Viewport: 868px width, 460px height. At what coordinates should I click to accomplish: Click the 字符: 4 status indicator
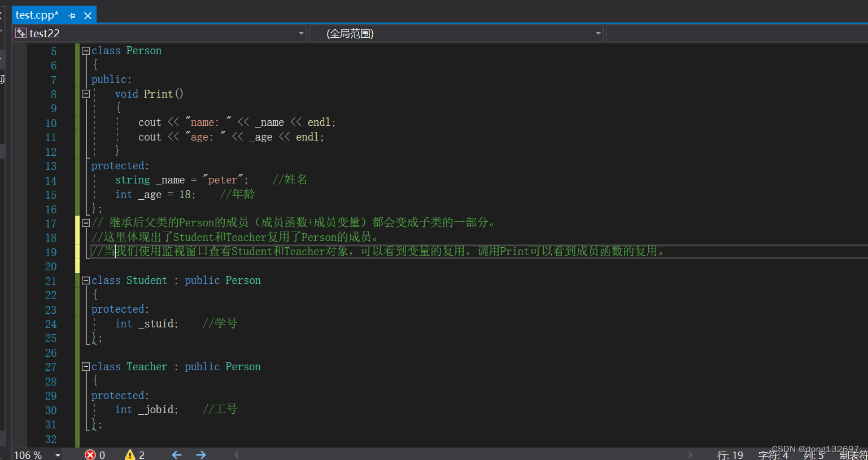pos(773,455)
